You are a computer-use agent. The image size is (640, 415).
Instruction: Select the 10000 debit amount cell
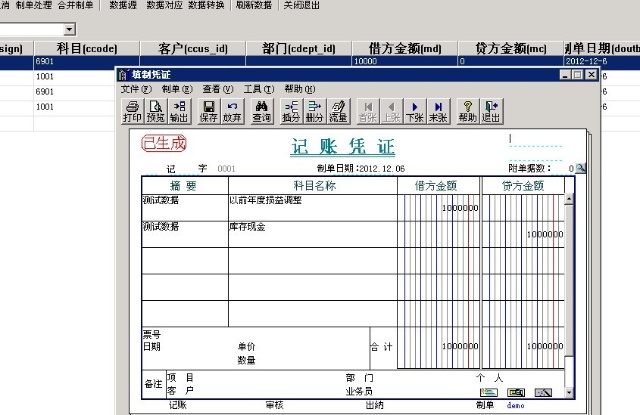click(x=405, y=61)
